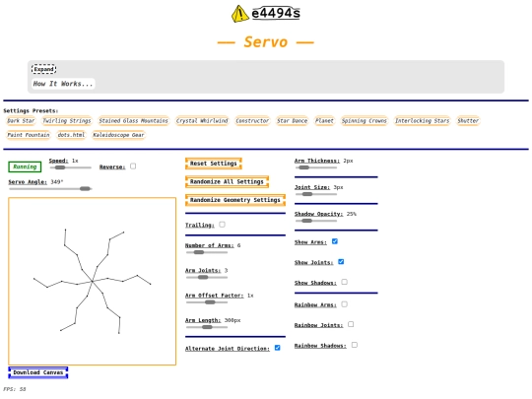This screenshot has width=532, height=399.
Task: Apply the Twirling Strings preset
Action: point(67,121)
